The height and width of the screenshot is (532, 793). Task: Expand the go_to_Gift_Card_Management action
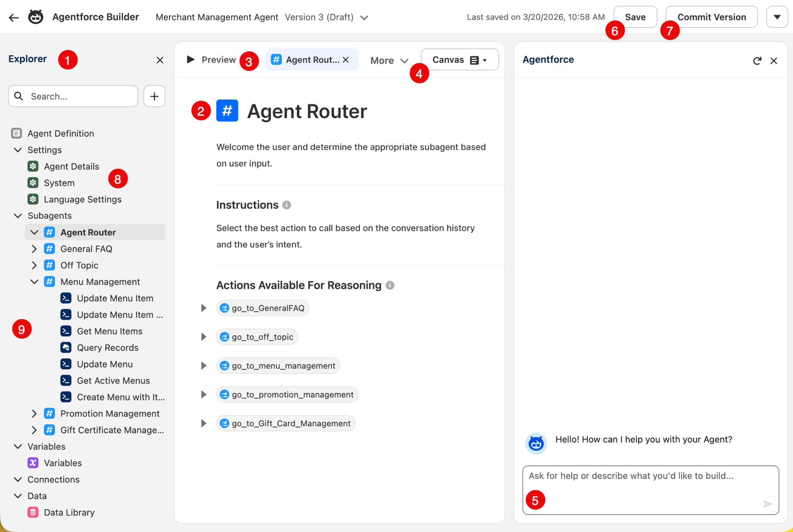pos(203,424)
